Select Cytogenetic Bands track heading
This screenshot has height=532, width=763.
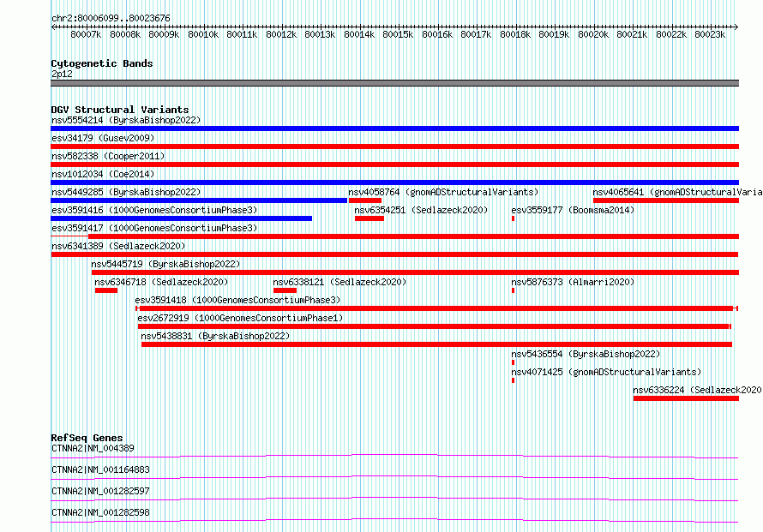point(102,63)
